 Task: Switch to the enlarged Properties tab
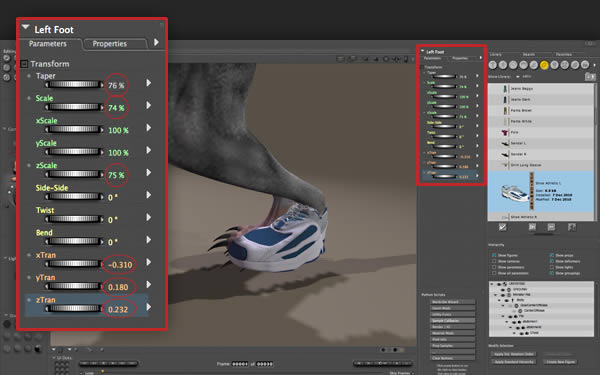[x=109, y=44]
